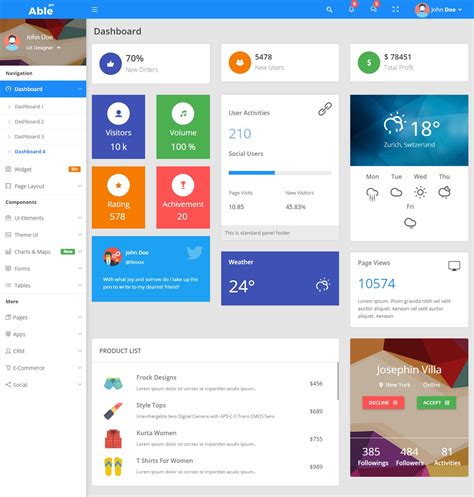
Task: Click the 385 Followings stat
Action: click(x=373, y=456)
